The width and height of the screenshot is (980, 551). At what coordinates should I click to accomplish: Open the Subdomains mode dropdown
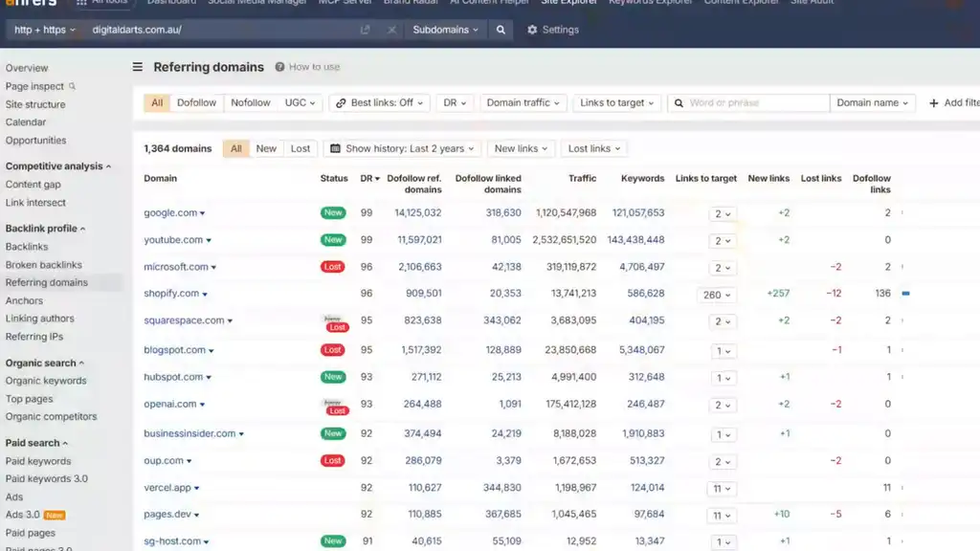[x=446, y=30]
